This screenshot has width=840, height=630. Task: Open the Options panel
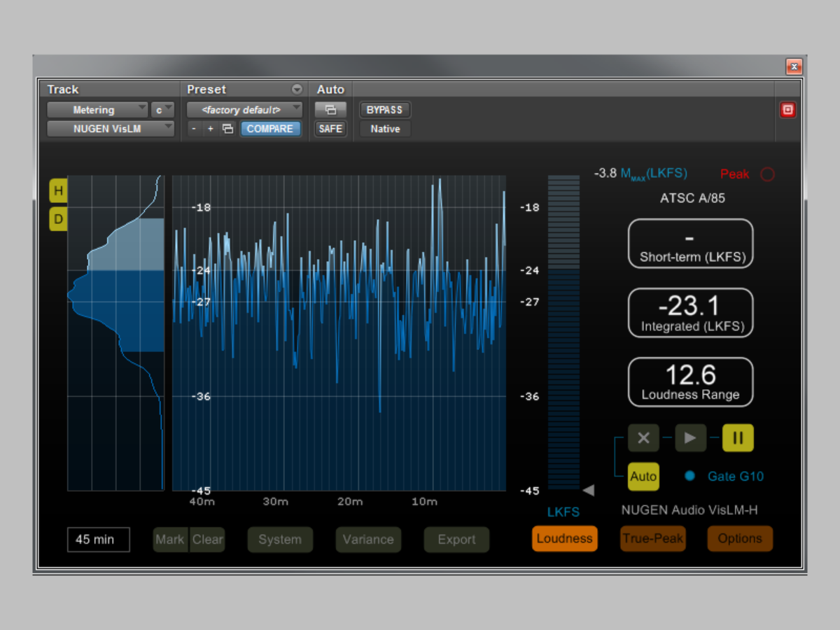coord(740,538)
